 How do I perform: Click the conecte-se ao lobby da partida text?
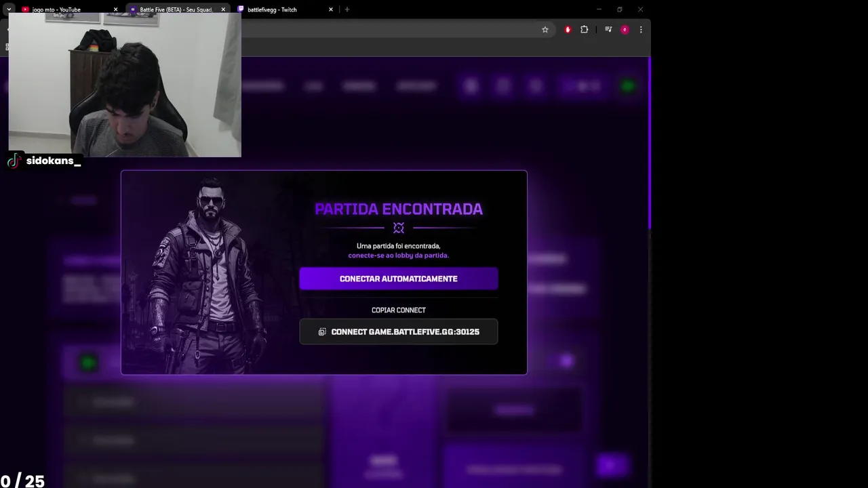(399, 256)
